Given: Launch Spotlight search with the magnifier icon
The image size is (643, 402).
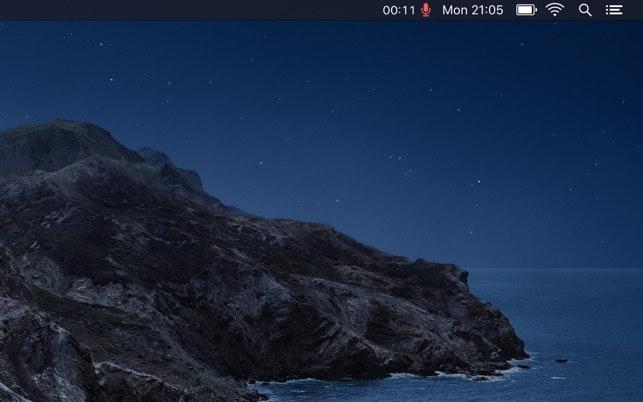Looking at the screenshot, I should 585,10.
